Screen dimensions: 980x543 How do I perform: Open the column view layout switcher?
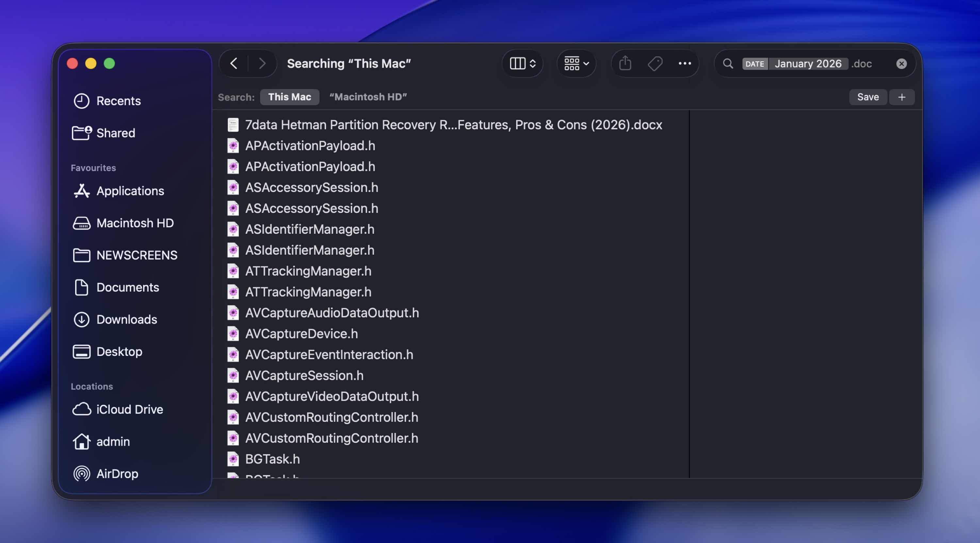(x=522, y=63)
